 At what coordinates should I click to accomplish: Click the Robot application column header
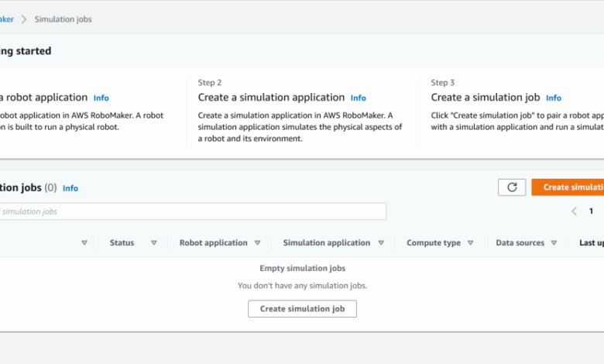click(214, 242)
